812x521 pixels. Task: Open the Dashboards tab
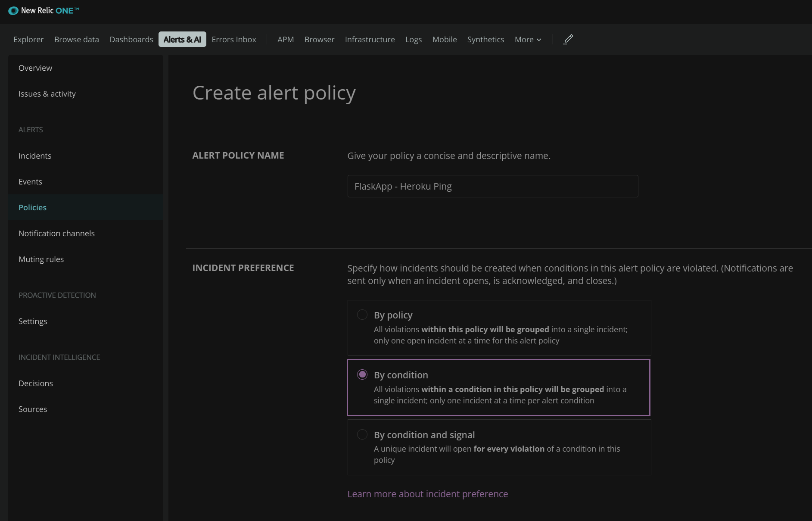[131, 39]
